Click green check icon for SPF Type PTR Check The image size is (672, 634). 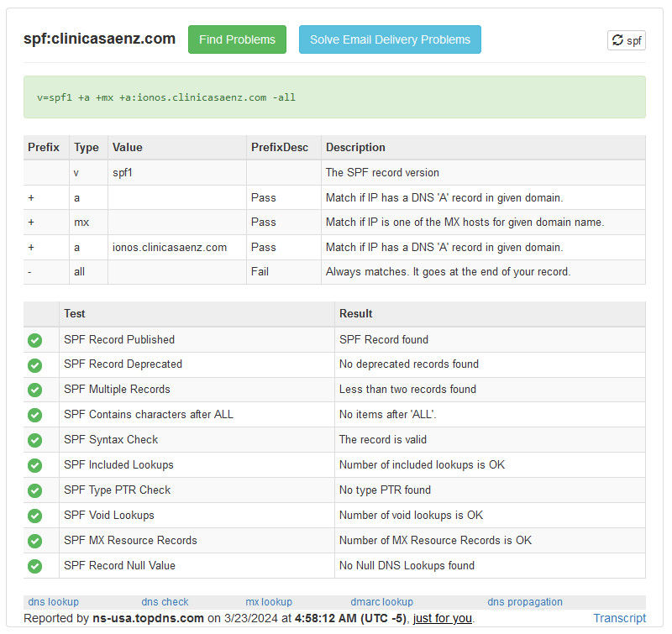34,490
